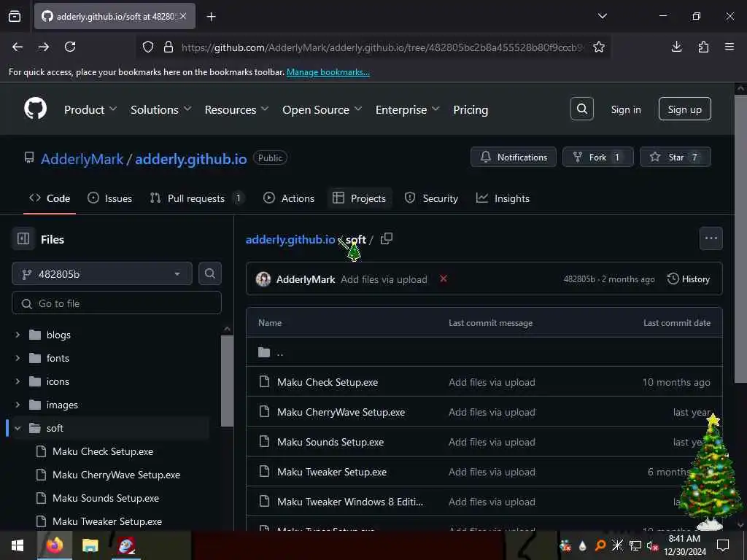The width and height of the screenshot is (747, 560).
Task: Click the site security padlock icon
Action: [169, 47]
